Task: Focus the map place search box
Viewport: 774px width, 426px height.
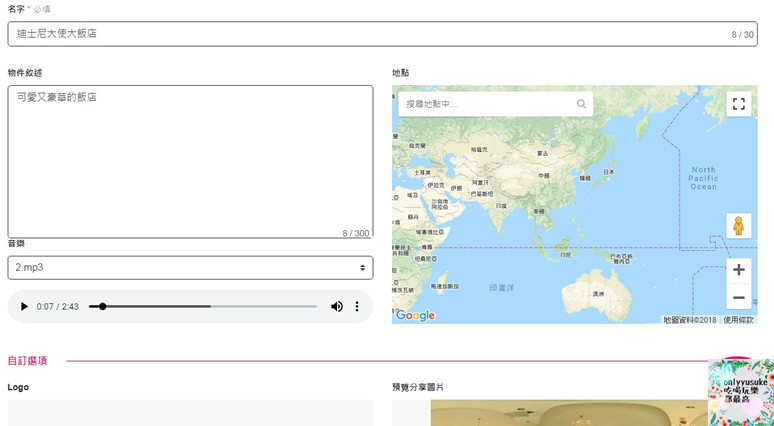Action: [495, 104]
